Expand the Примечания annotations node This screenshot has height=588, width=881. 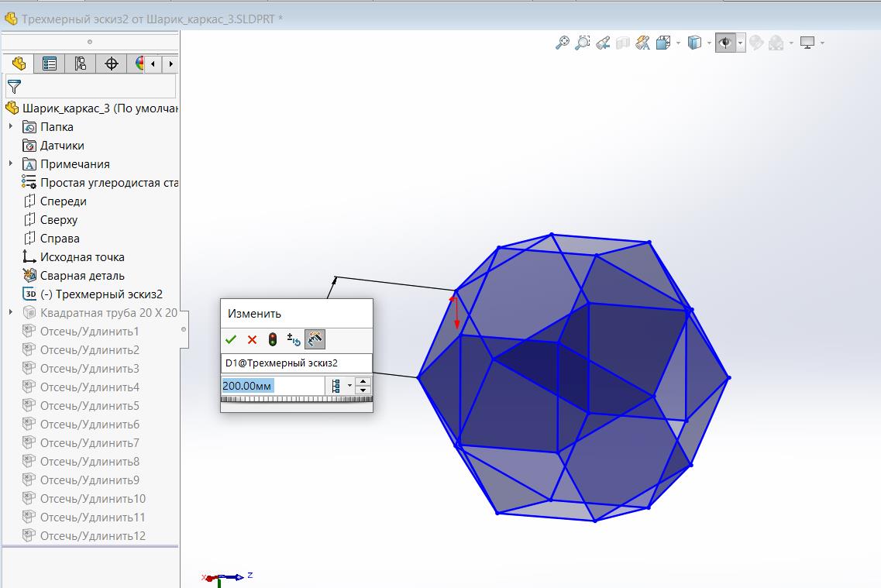[x=11, y=163]
